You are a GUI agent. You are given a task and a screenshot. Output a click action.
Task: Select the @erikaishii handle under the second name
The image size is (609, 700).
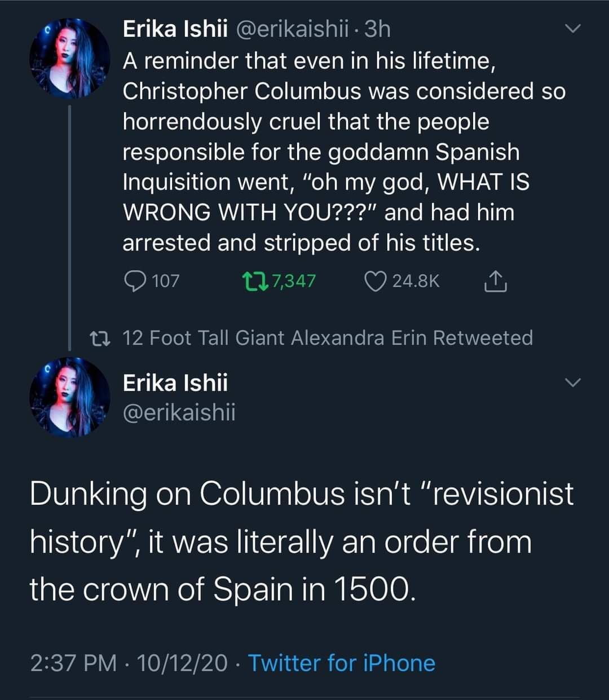click(179, 413)
